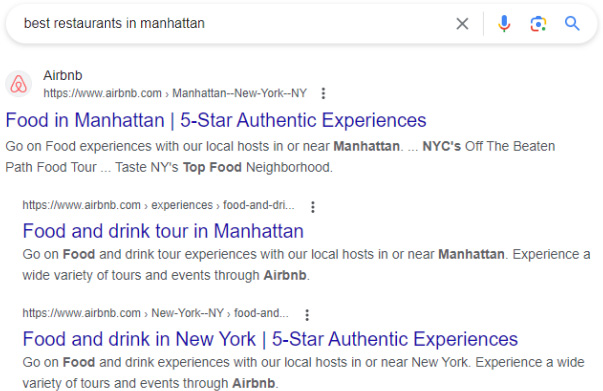Submit search using the blue magnifier icon
This screenshot has height=391, width=603.
point(572,24)
